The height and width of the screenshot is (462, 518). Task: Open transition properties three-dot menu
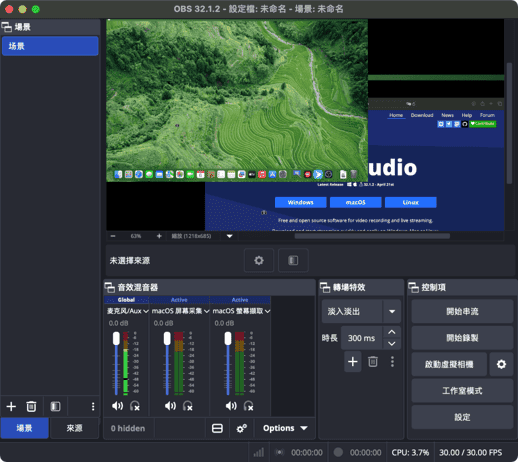click(x=392, y=362)
